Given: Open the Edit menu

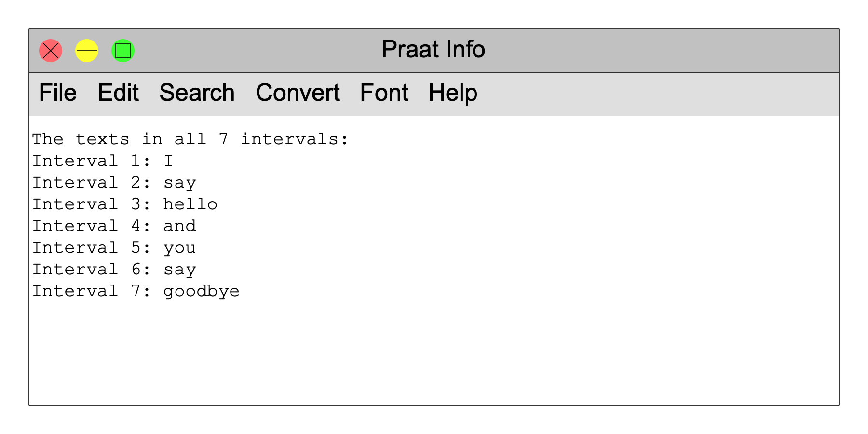Looking at the screenshot, I should click(x=118, y=93).
